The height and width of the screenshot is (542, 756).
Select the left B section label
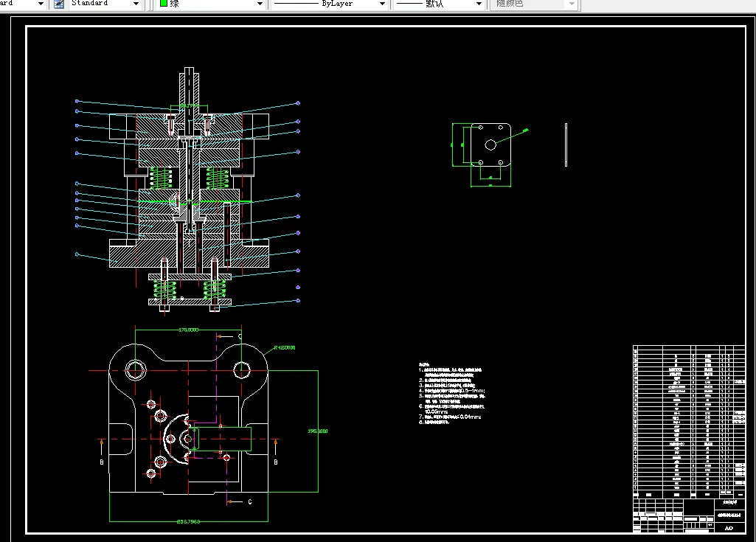102,462
